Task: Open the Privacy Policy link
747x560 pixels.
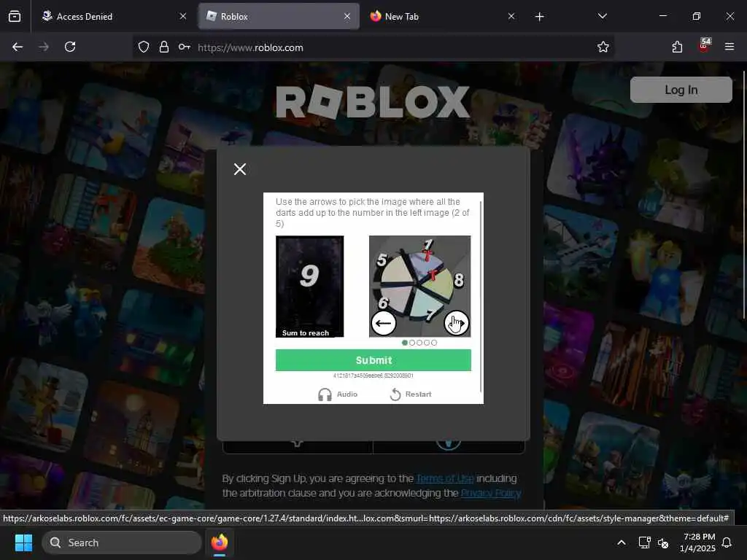Action: tap(491, 493)
